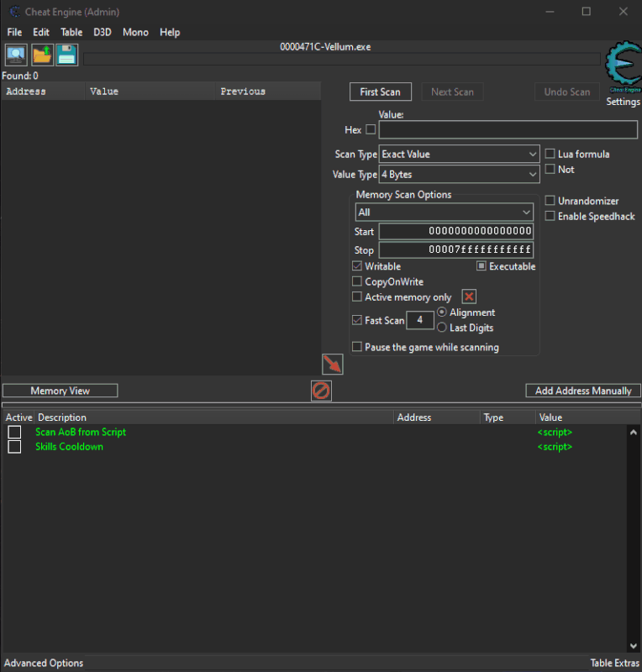Select the Last Digits radio button
The width and height of the screenshot is (642, 672).
tap(442, 328)
